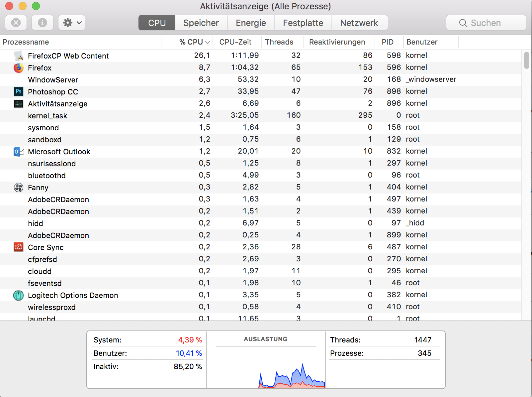
Task: Click the _hidd user cell
Action: [x=415, y=223]
